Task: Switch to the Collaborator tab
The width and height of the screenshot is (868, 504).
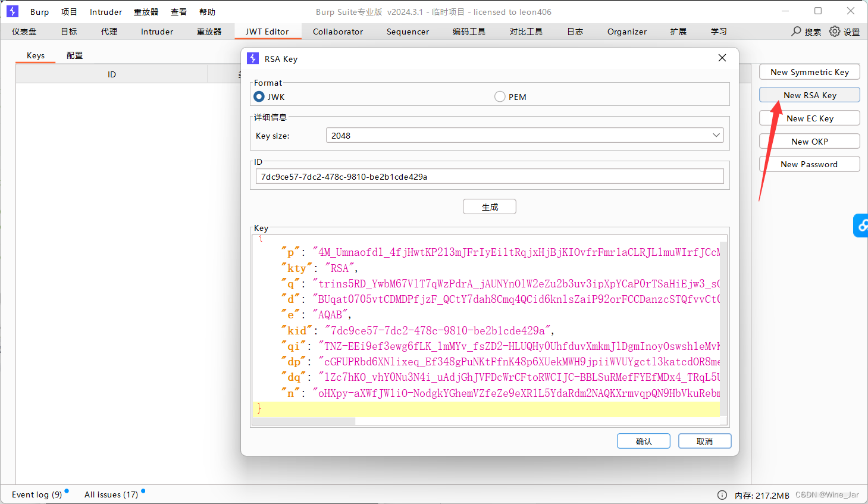Action: coord(338,32)
